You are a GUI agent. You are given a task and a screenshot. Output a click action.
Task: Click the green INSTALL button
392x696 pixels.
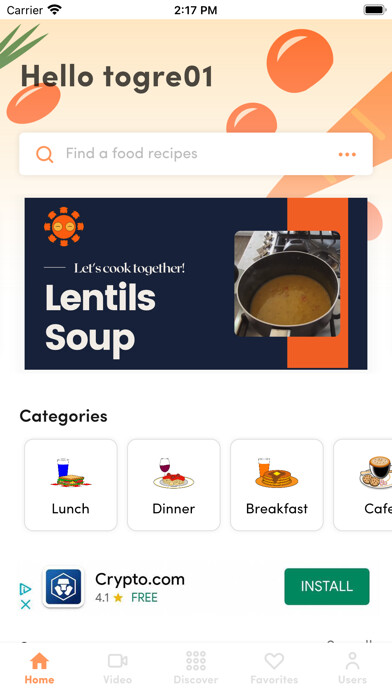pos(327,586)
